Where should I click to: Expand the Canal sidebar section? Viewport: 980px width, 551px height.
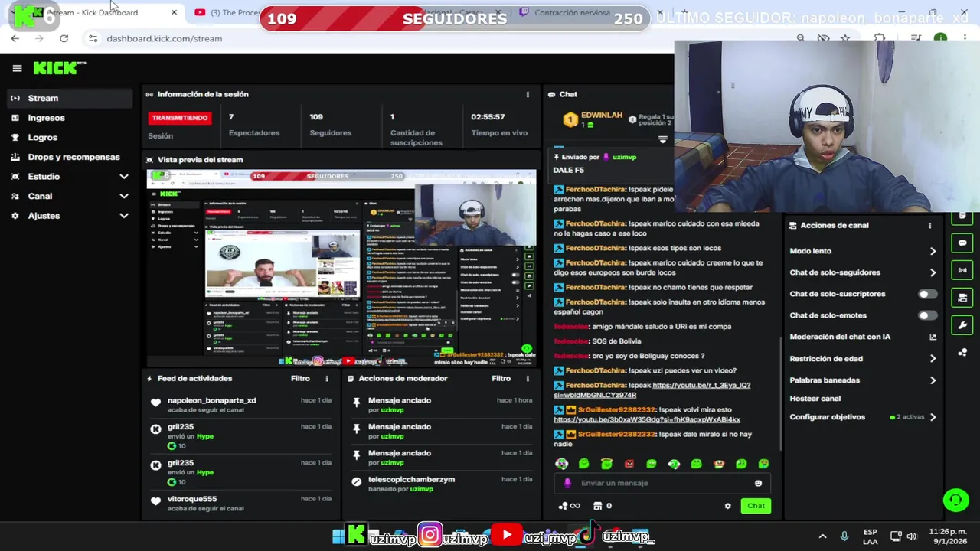(x=69, y=196)
